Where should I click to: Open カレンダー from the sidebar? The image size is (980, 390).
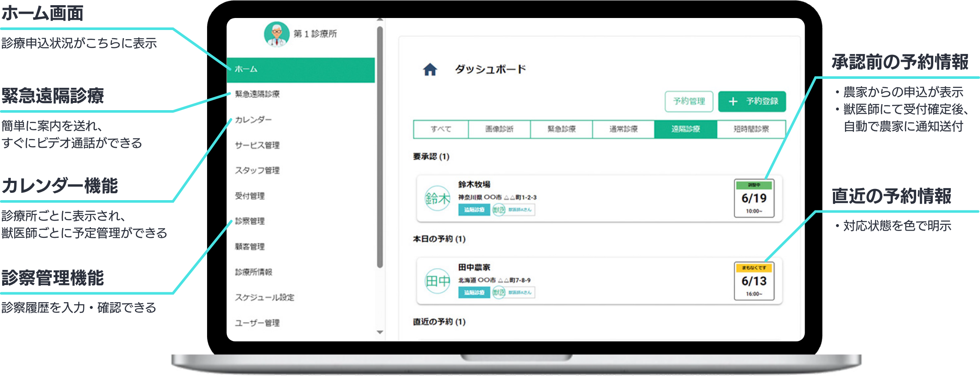[x=253, y=120]
